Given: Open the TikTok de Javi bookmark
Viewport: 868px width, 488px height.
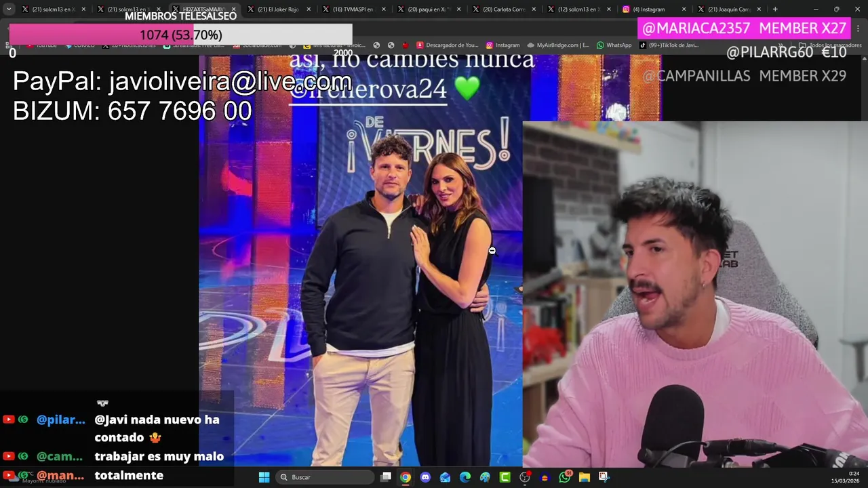Looking at the screenshot, I should point(669,45).
